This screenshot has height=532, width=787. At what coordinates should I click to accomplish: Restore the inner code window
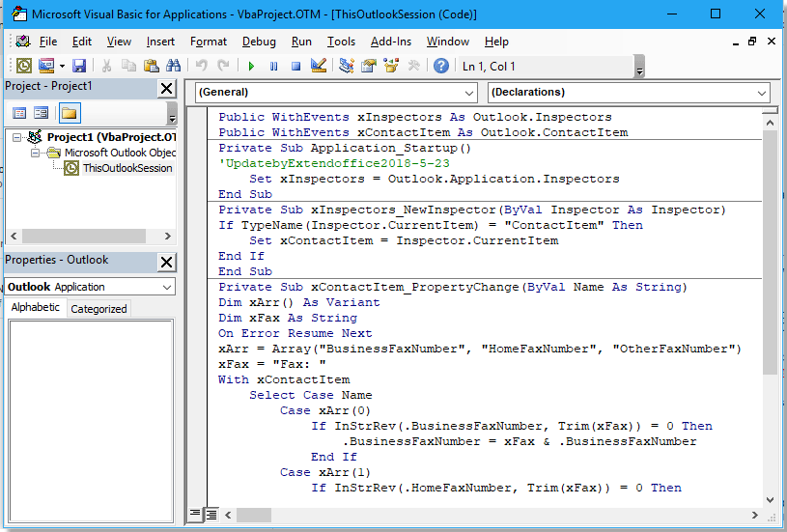[752, 42]
